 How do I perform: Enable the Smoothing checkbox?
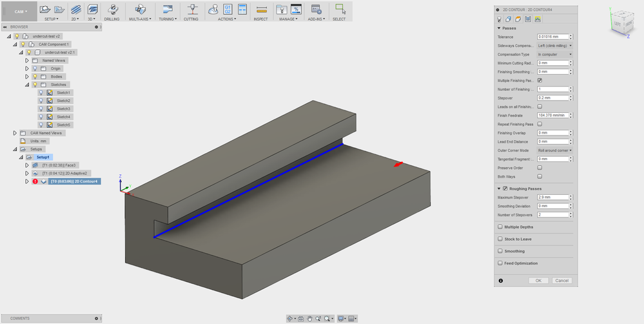[500, 251]
